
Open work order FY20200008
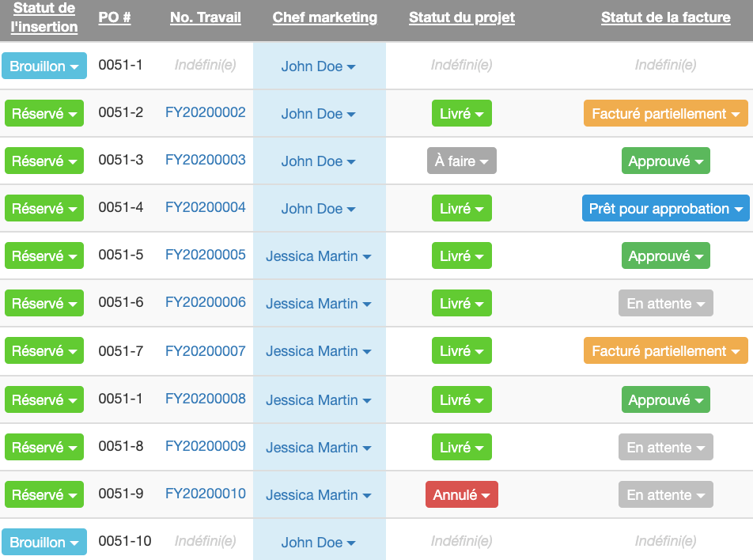[x=205, y=399]
